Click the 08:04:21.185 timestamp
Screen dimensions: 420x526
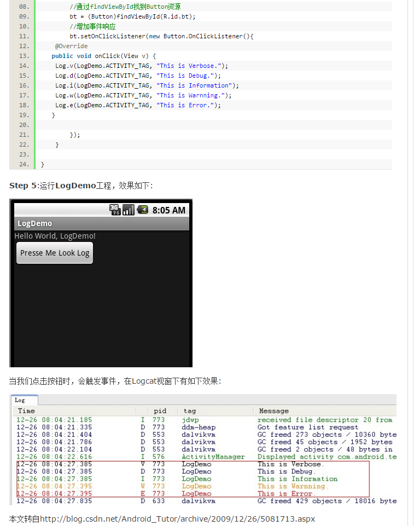67,420
